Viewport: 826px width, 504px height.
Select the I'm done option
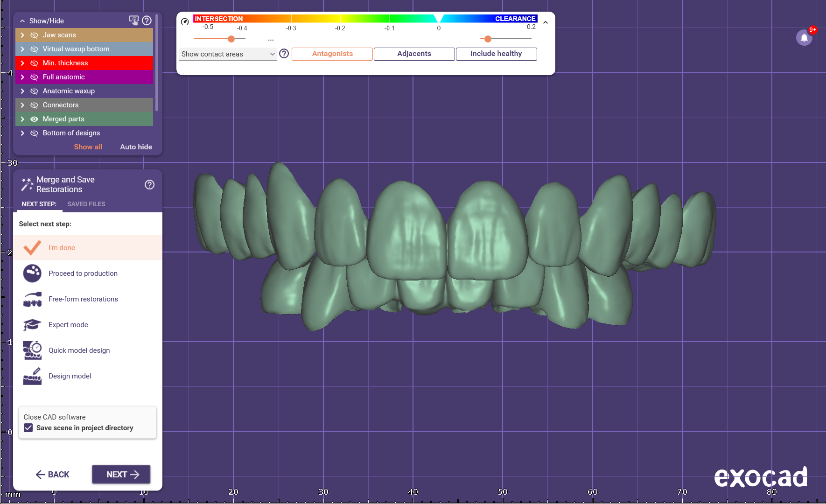tap(62, 248)
